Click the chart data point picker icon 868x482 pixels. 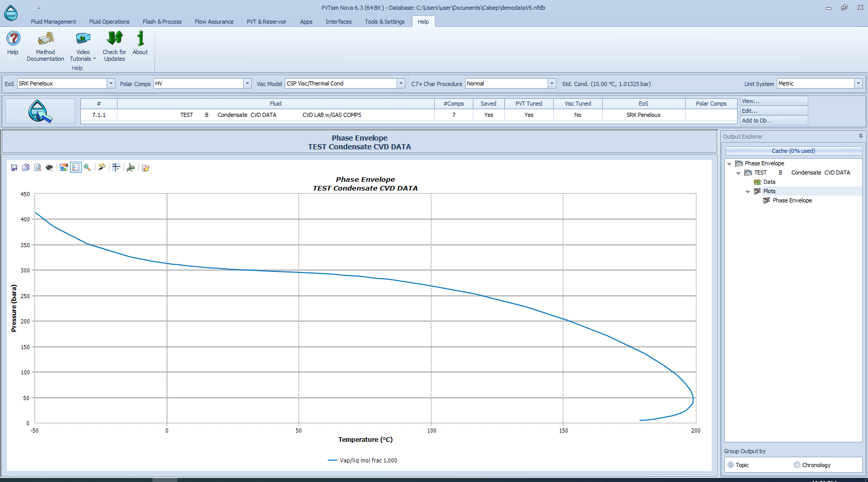[64, 167]
